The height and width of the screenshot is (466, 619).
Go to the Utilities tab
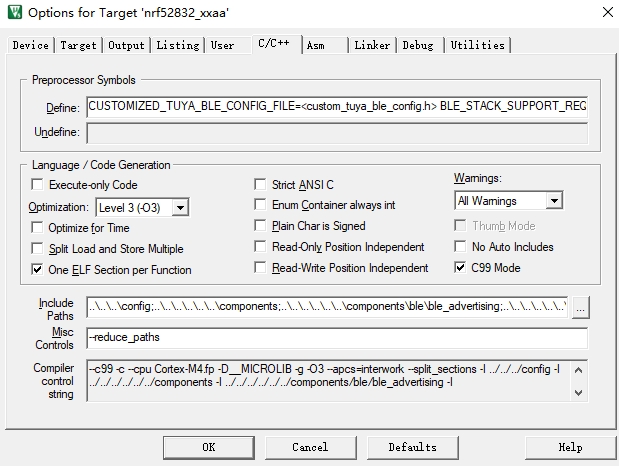[478, 45]
